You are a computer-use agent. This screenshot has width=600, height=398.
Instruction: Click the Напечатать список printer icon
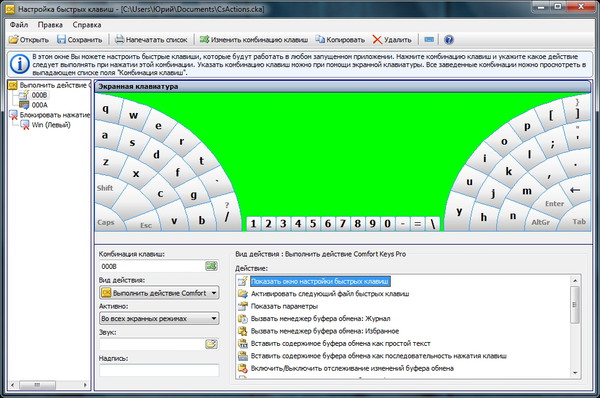tap(120, 39)
